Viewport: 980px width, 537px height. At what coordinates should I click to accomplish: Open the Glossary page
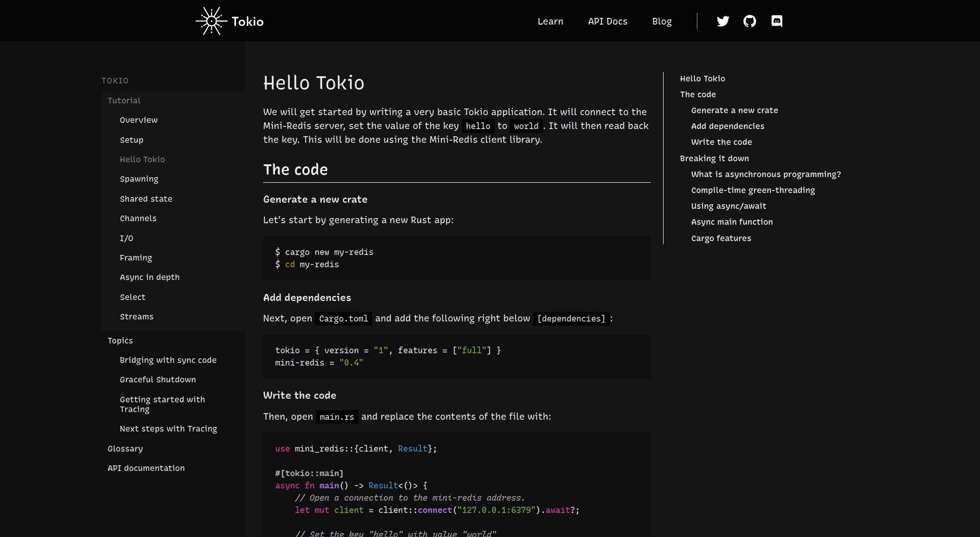coord(125,449)
